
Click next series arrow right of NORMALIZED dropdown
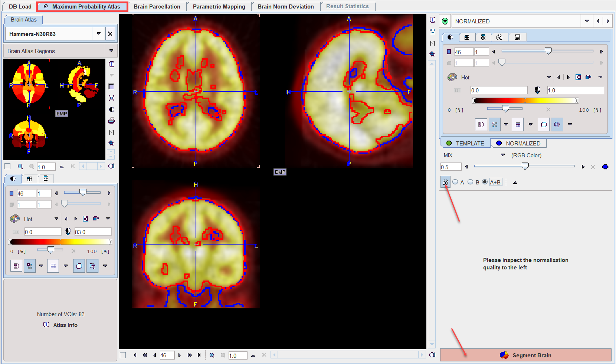(607, 21)
